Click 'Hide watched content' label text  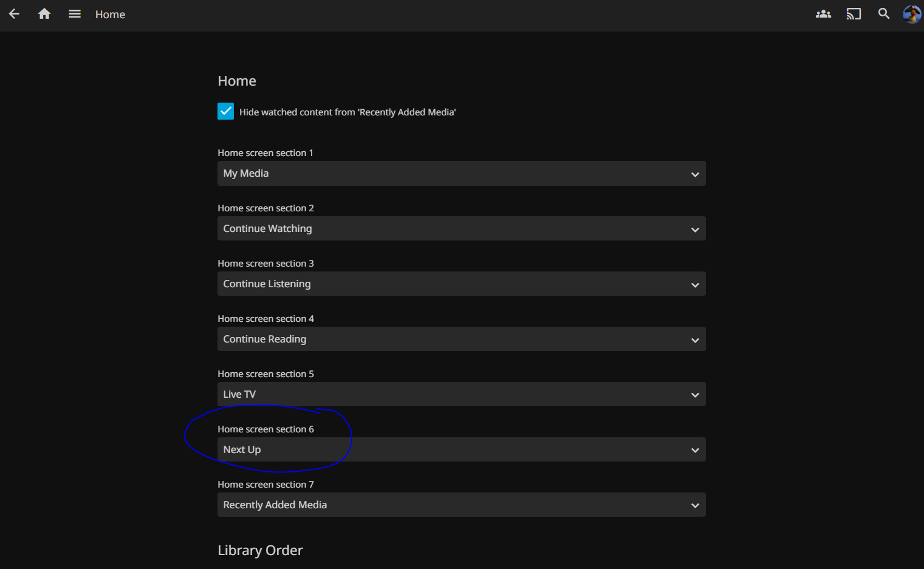coord(347,112)
